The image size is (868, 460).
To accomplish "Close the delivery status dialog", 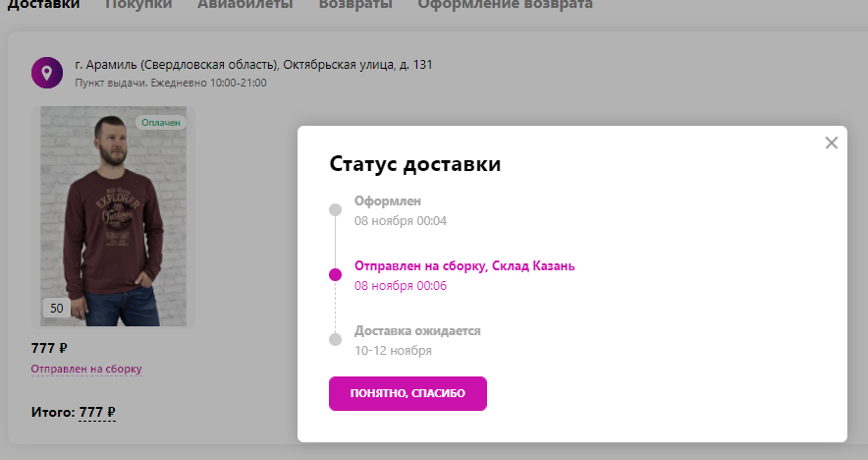I will [x=831, y=143].
